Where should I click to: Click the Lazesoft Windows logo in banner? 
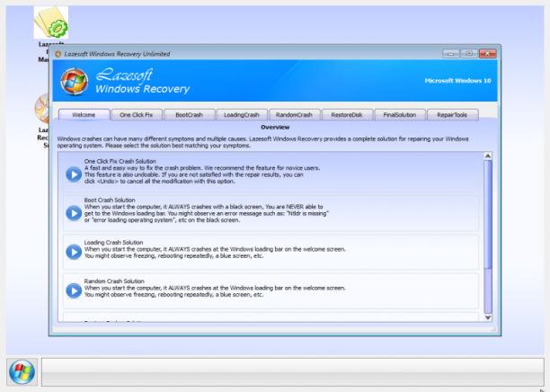coord(74,82)
